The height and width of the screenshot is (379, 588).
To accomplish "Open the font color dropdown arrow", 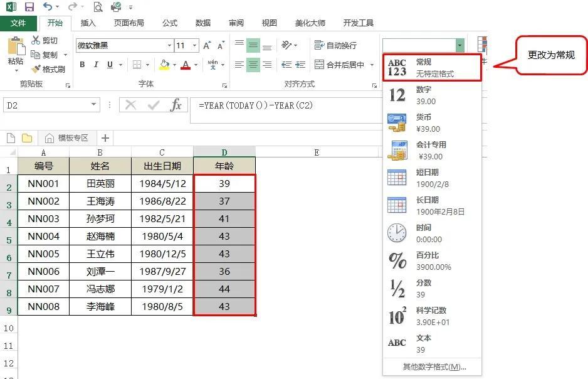I will pyautogui.click(x=196, y=65).
